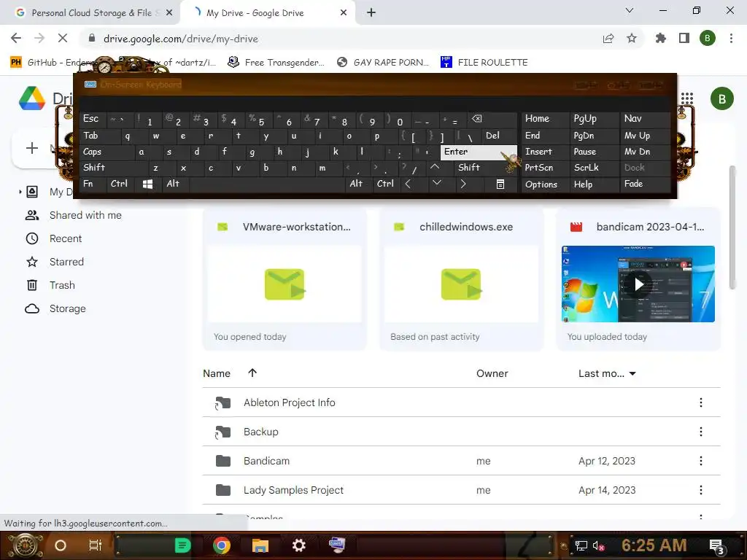The image size is (747, 560).
Task: Open more actions for Bandicam folder
Action: 701,461
